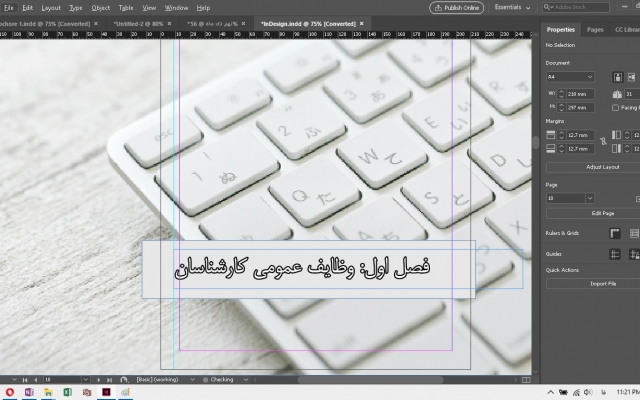Enable the Facing Pages checkbox
Image resolution: width=640 pixels, height=400 pixels.
[x=615, y=107]
